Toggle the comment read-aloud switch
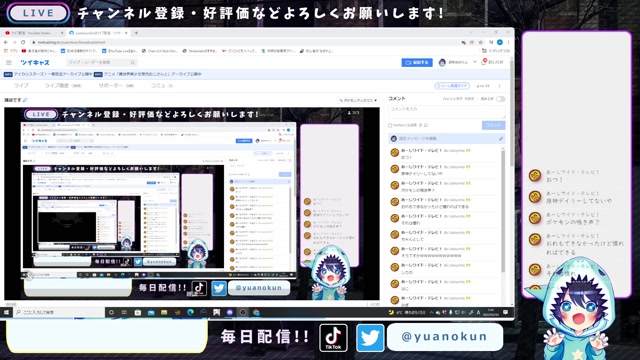640x360 pixels. pos(500,99)
